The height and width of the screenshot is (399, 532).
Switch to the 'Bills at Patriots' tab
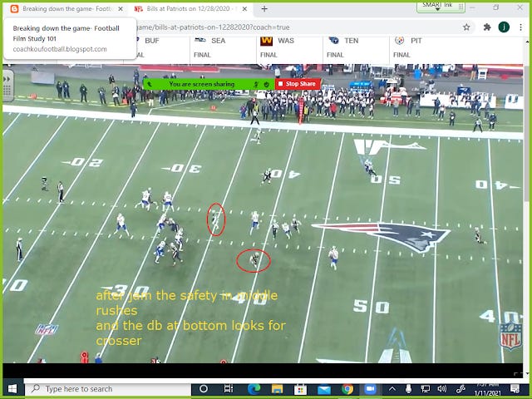tap(189, 9)
